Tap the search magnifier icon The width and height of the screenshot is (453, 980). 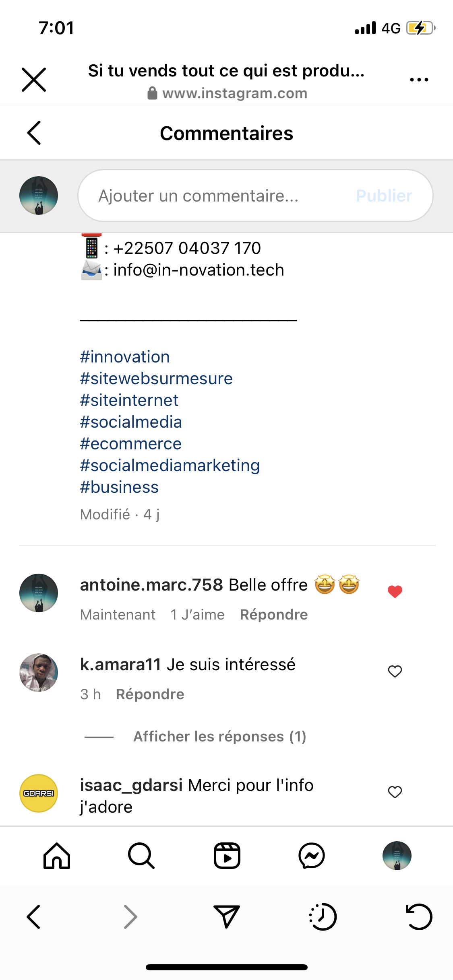click(141, 856)
